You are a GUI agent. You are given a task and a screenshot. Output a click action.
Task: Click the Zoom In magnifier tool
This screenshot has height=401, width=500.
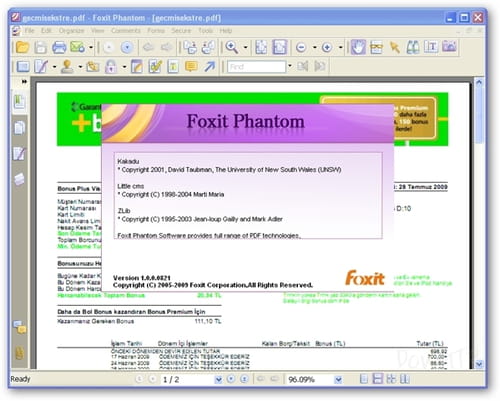click(x=232, y=47)
